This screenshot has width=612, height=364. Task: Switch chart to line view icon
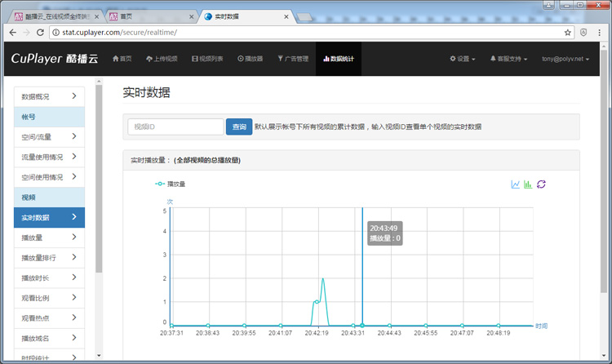click(x=516, y=184)
